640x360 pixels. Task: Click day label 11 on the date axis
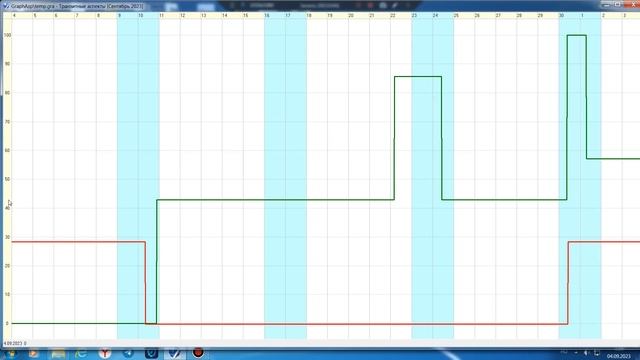(x=162, y=16)
